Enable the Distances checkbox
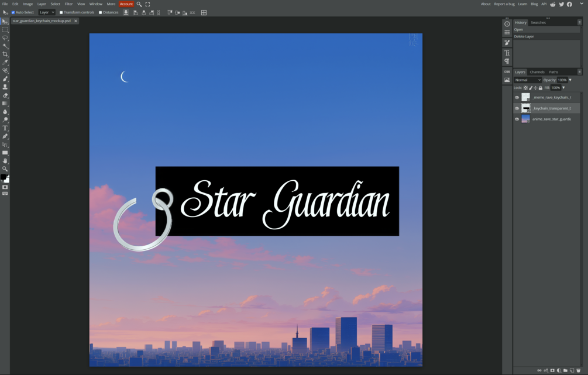Image resolution: width=588 pixels, height=375 pixels. pyautogui.click(x=101, y=12)
